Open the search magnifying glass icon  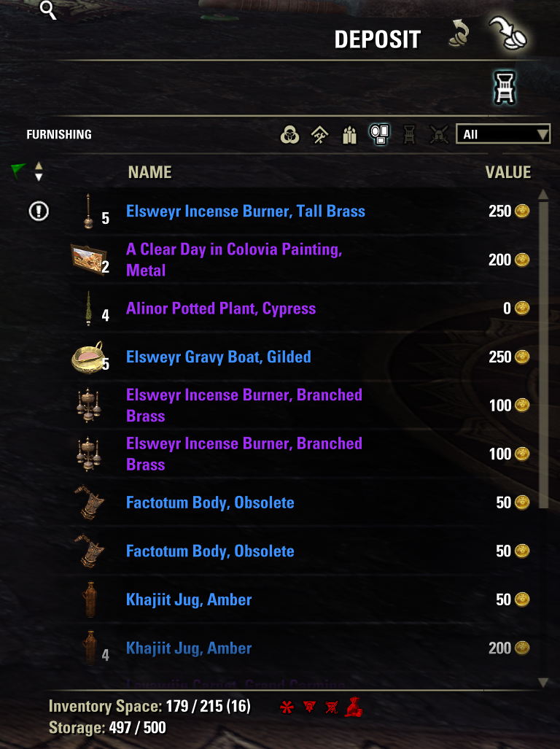coord(47,9)
